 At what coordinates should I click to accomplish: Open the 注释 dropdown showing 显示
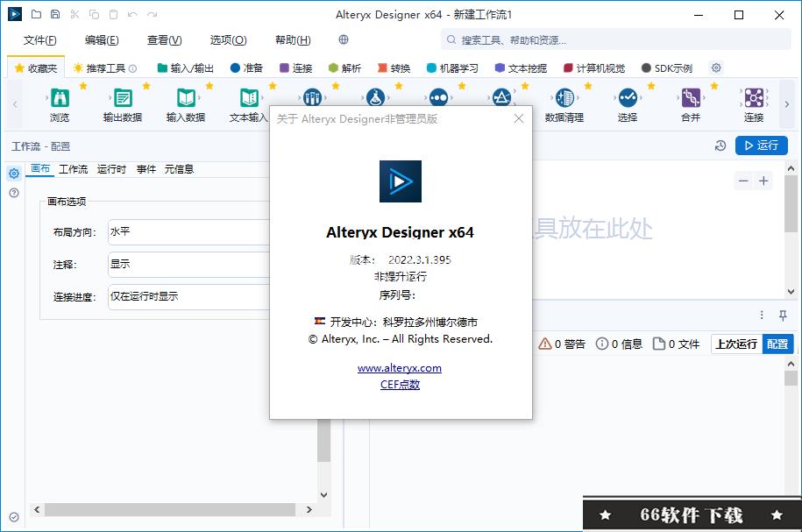(x=189, y=265)
